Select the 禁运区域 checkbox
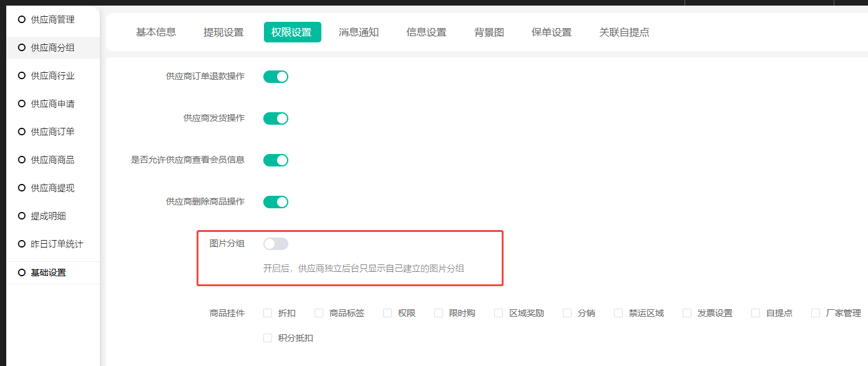This screenshot has height=366, width=868. [618, 313]
